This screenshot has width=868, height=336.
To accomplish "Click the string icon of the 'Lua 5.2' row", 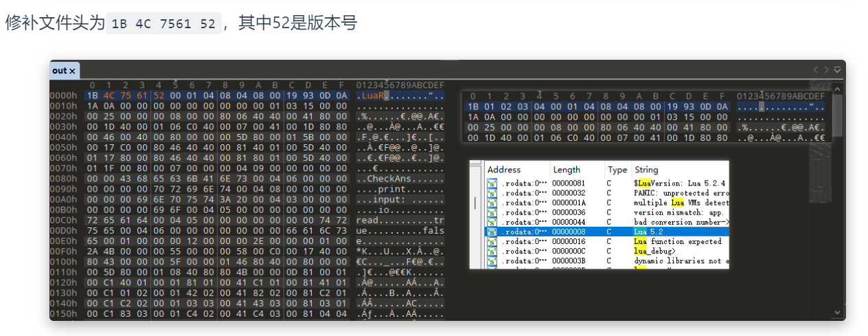I will point(492,232).
